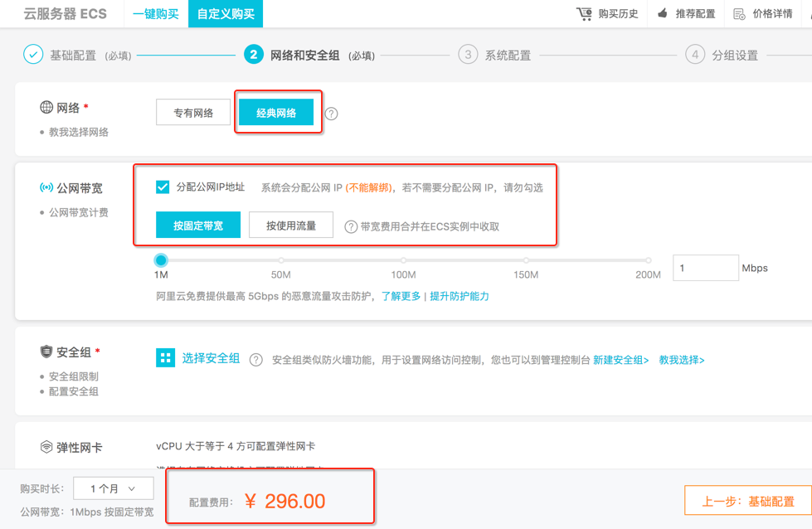
Task: Click the shopping cart purchase history icon
Action: [x=584, y=14]
